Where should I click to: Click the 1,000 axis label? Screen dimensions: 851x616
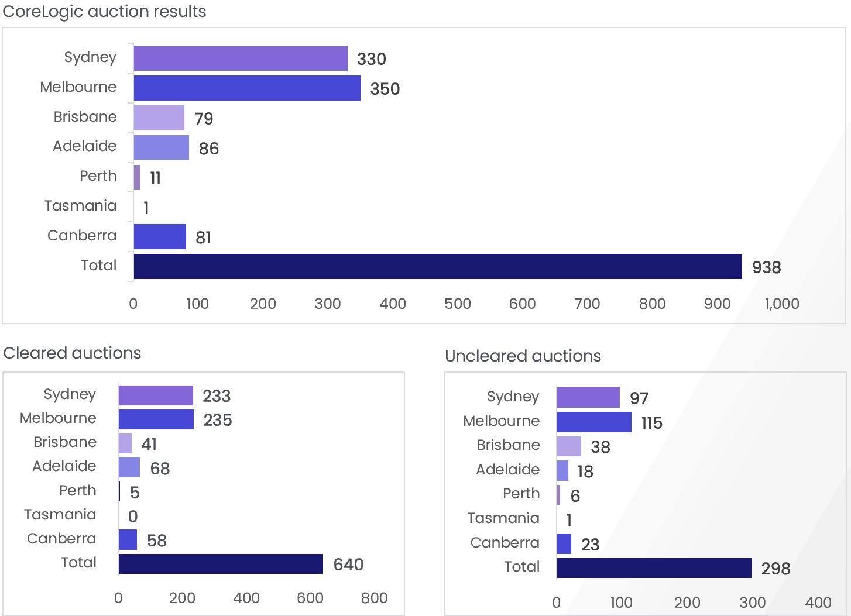click(782, 304)
